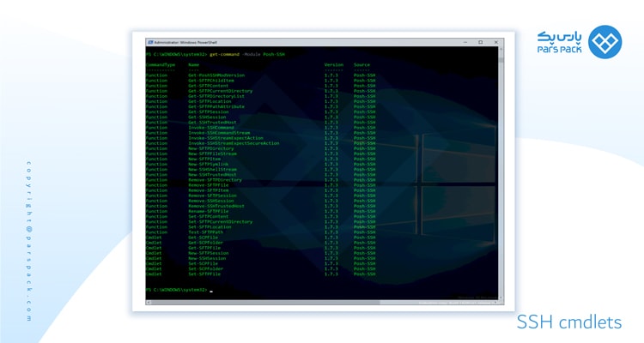Select the 'Get-SCPFile' cmdlet entry
The height and width of the screenshot is (343, 644).
click(203, 238)
